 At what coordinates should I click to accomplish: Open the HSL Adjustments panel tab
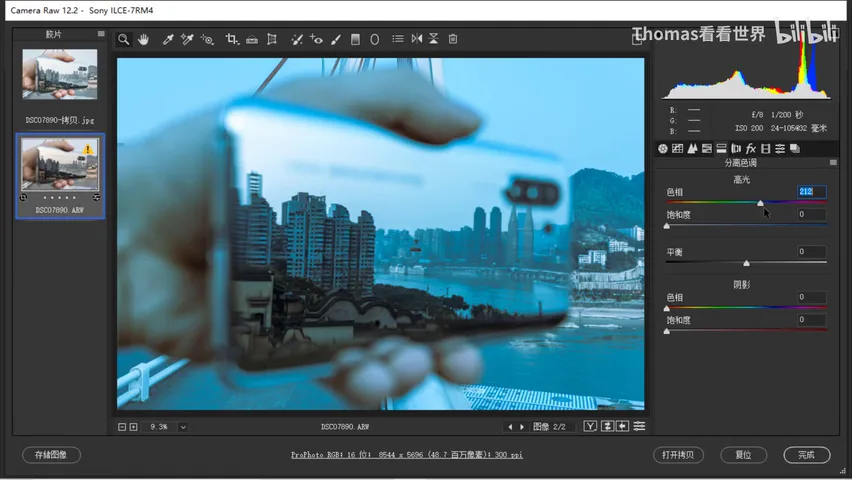(x=707, y=148)
